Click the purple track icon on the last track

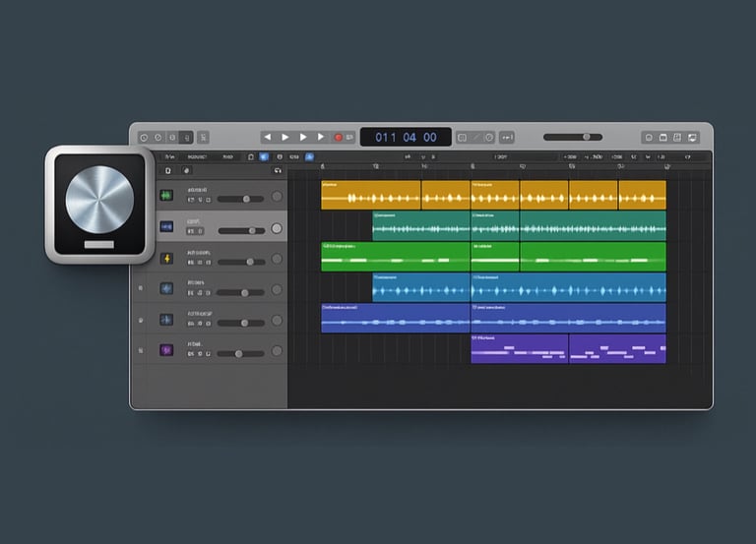coord(166,350)
